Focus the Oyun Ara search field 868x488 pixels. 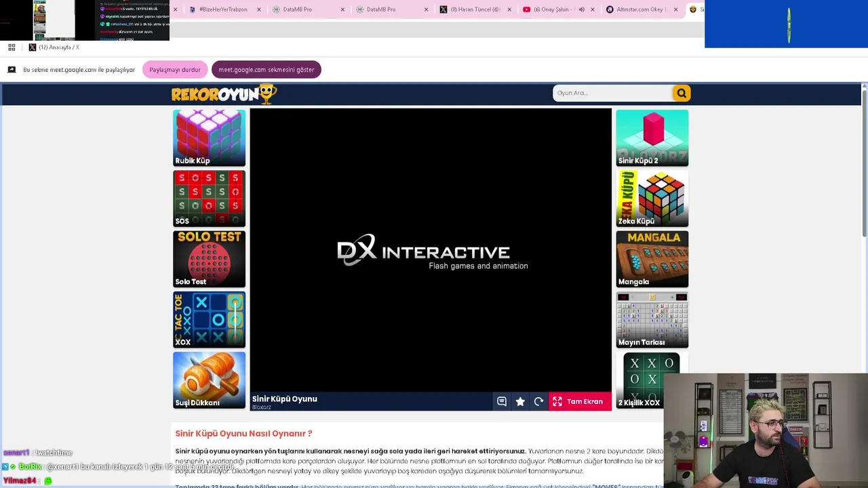point(612,93)
